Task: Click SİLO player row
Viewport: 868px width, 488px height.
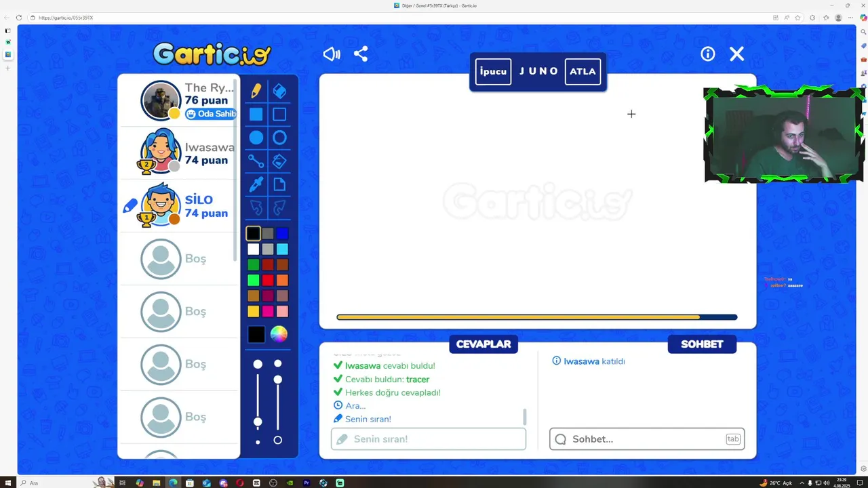Action: point(179,206)
